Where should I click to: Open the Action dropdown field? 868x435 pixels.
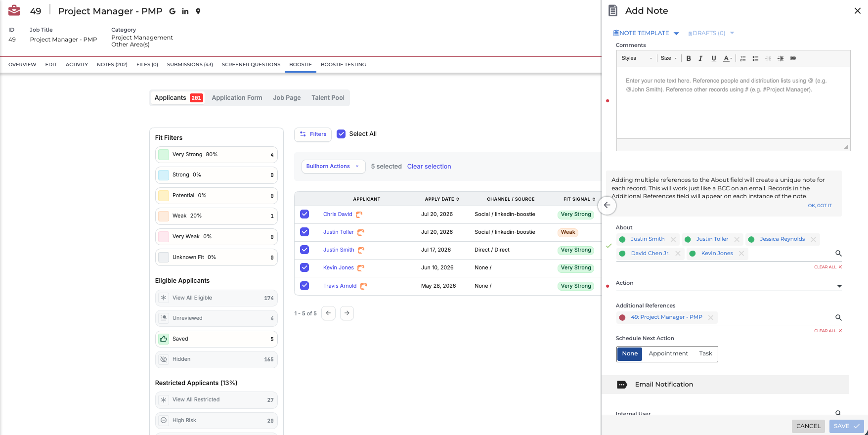click(729, 284)
